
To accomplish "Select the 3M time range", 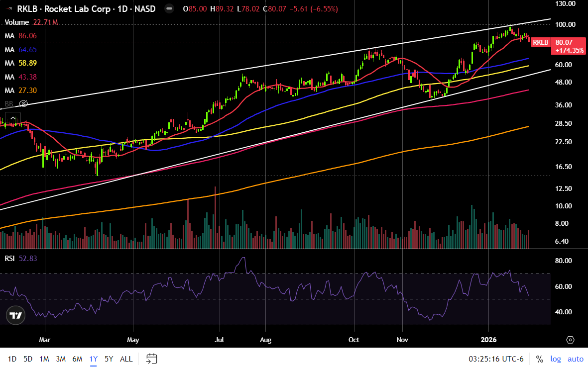I will point(61,359).
